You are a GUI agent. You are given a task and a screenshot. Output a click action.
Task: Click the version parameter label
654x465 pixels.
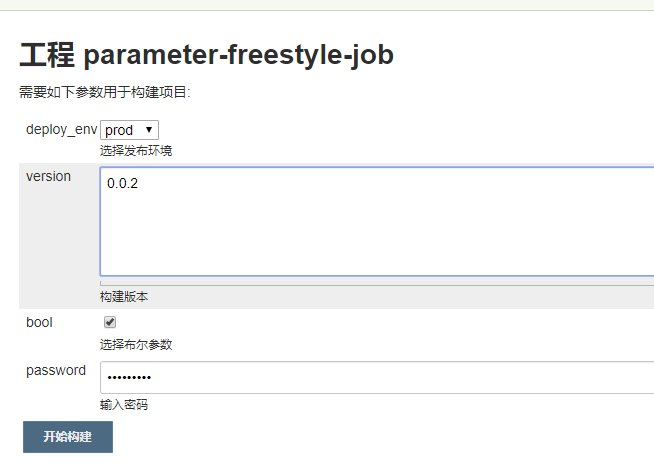(x=48, y=176)
